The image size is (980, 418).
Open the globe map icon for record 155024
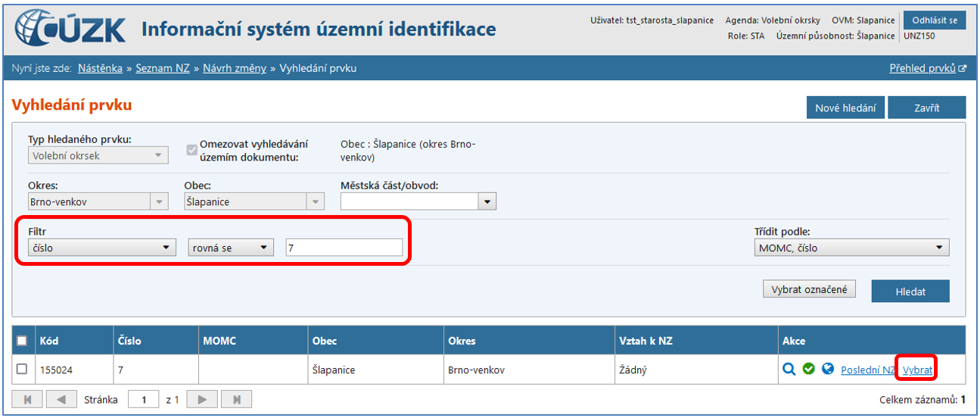[x=827, y=370]
